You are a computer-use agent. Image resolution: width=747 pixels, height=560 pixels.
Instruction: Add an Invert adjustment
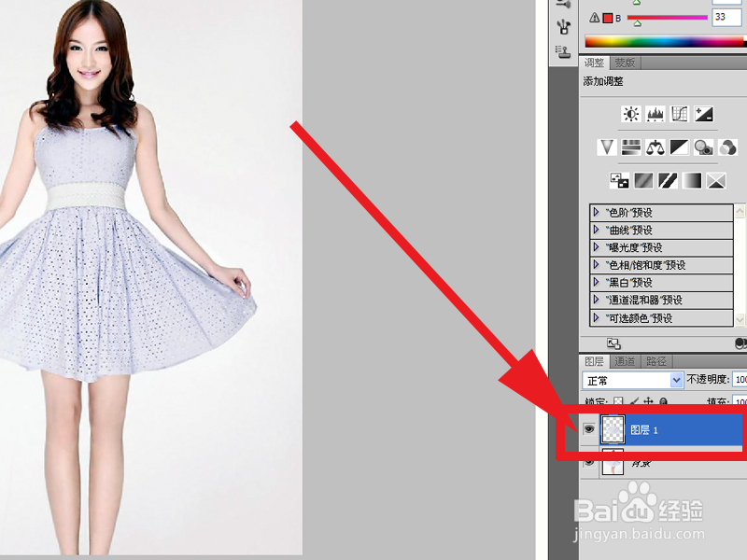tap(619, 180)
